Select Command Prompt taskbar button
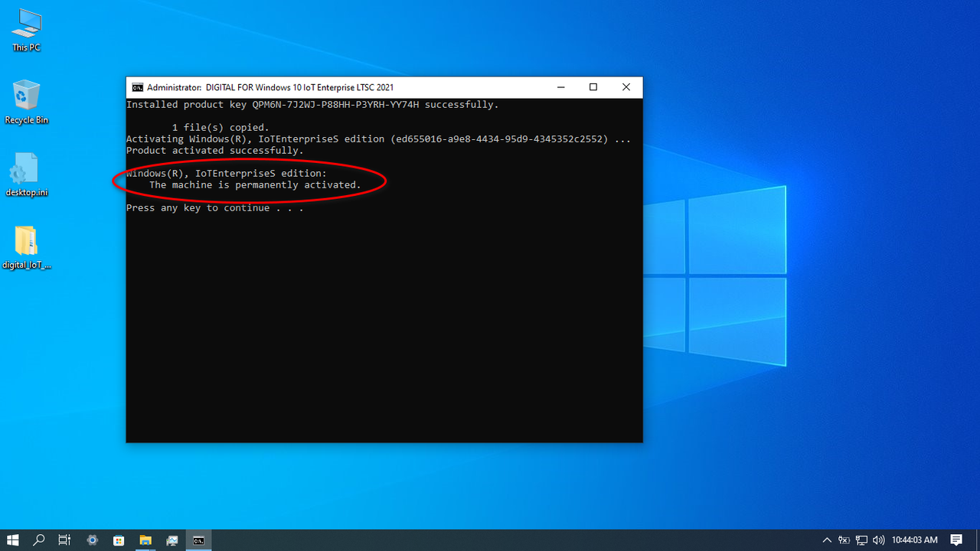Image resolution: width=980 pixels, height=551 pixels. 198,540
